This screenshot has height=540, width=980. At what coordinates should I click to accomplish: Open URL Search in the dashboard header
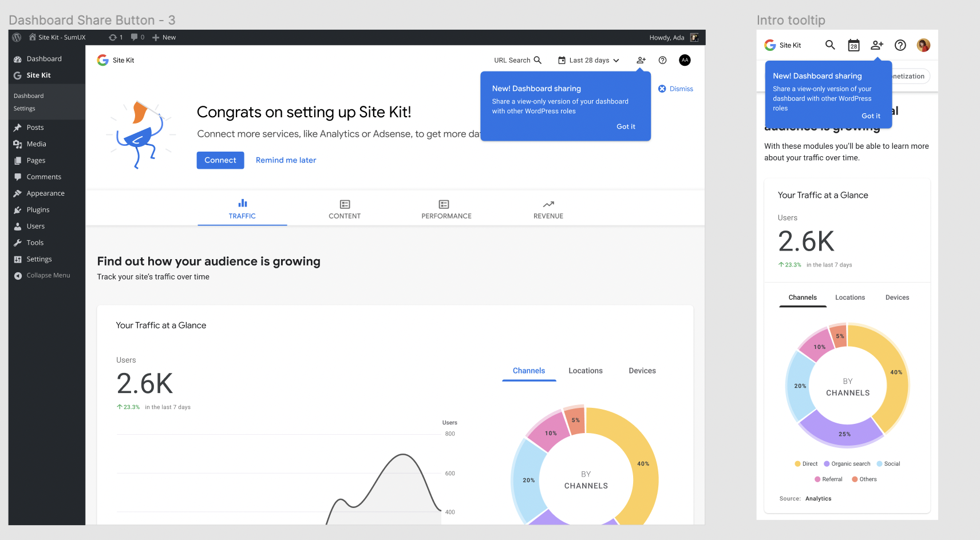(517, 60)
